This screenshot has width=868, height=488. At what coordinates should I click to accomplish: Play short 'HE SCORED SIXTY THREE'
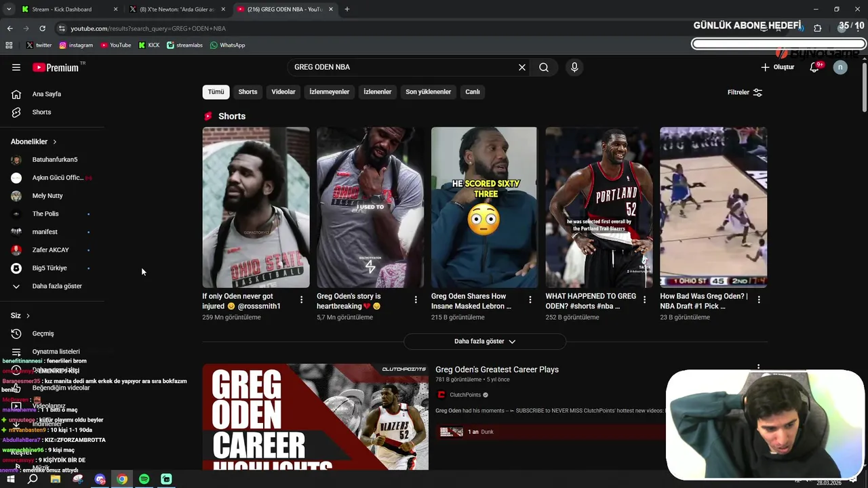click(484, 207)
